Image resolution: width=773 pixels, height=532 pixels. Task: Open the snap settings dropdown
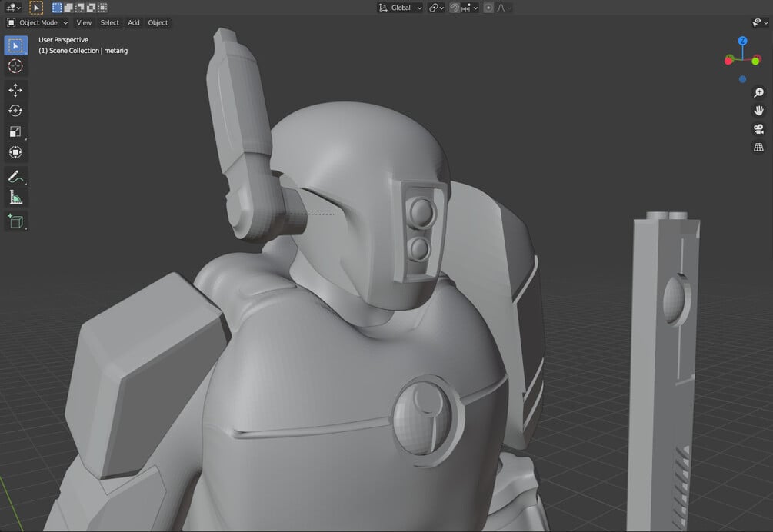pos(470,8)
